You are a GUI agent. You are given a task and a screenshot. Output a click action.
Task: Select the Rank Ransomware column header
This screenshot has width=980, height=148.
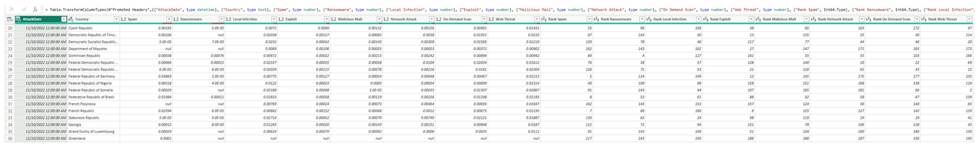(x=616, y=19)
